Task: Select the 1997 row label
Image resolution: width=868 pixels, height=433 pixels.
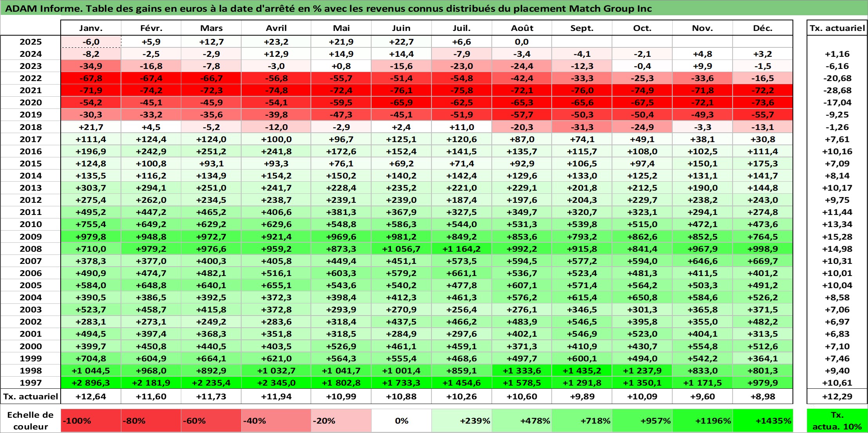Action: [x=31, y=382]
